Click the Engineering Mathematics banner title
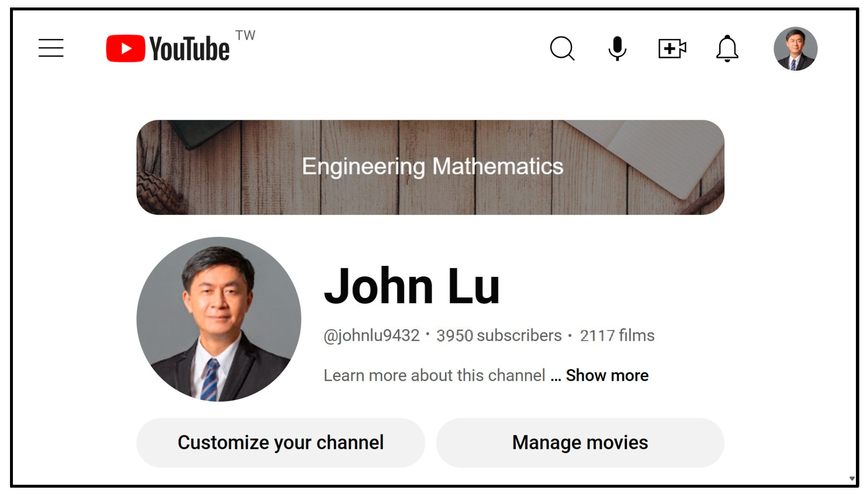The height and width of the screenshot is (496, 868). click(432, 166)
